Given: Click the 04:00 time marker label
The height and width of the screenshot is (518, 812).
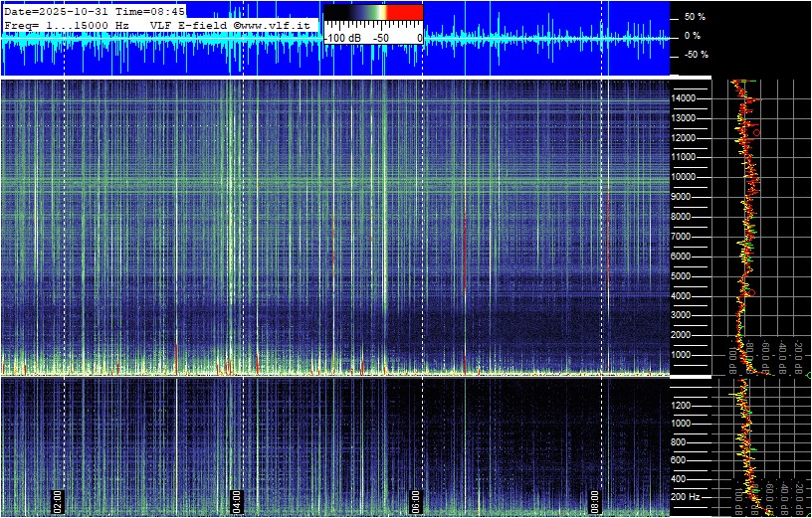Looking at the screenshot, I should tap(236, 500).
